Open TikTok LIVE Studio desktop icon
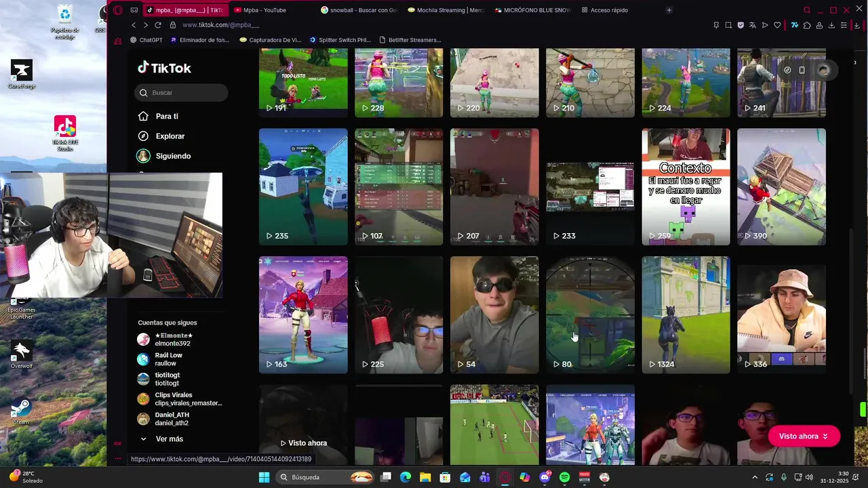Image resolution: width=868 pixels, height=488 pixels. click(x=65, y=134)
